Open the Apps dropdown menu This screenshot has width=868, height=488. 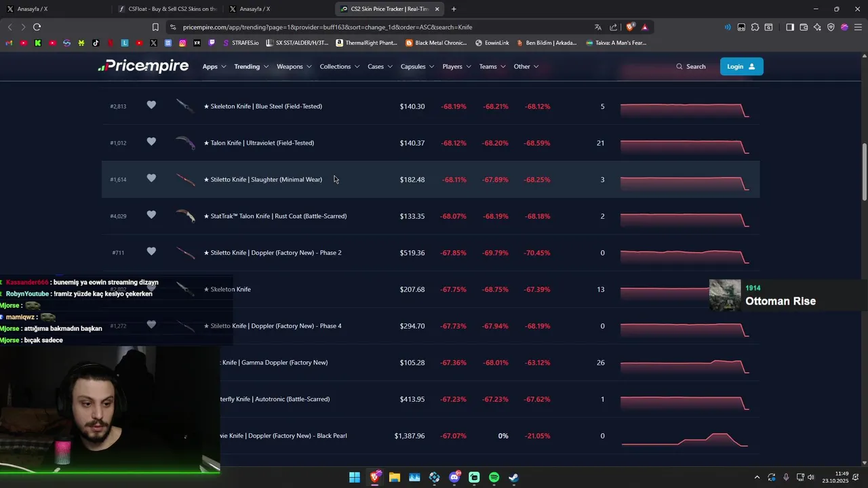[214, 66]
